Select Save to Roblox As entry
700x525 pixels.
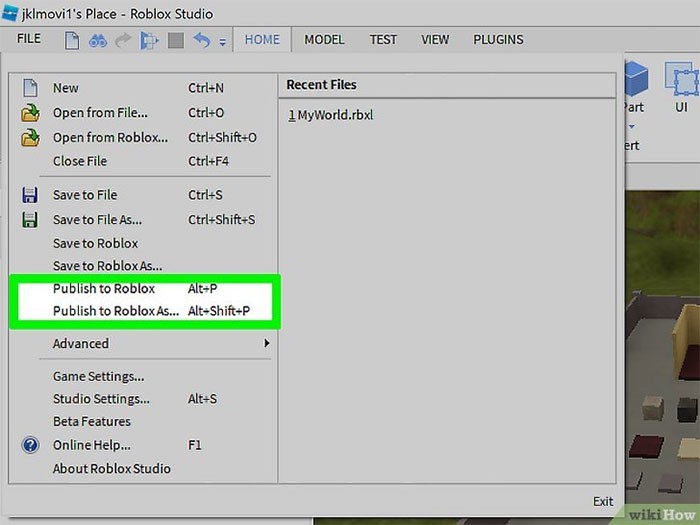(107, 266)
